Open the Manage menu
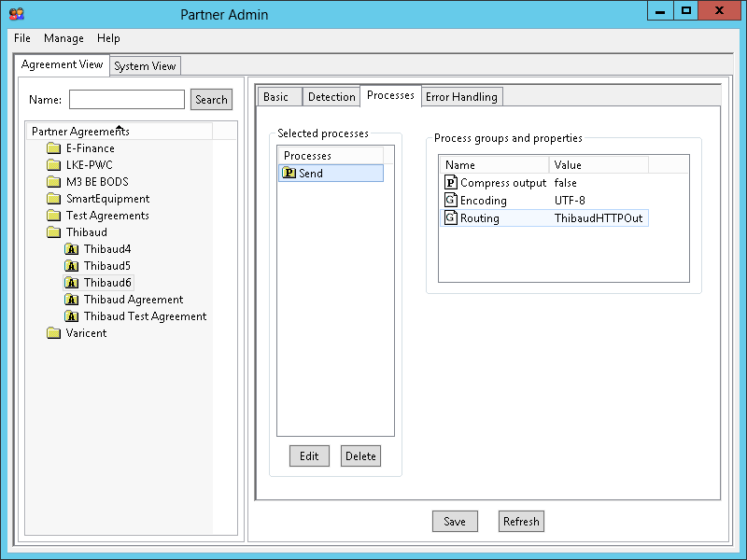The image size is (747, 560). 63,38
